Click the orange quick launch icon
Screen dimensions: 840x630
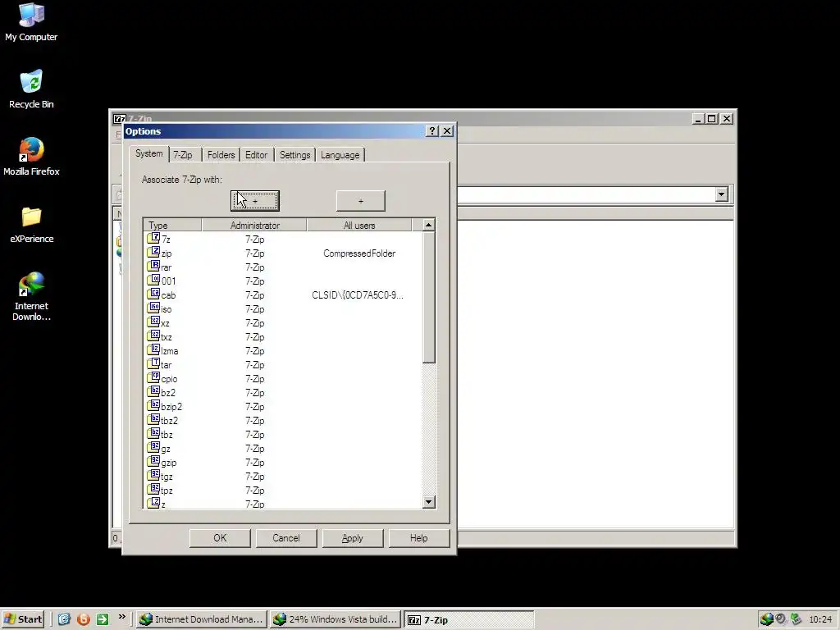pos(83,619)
